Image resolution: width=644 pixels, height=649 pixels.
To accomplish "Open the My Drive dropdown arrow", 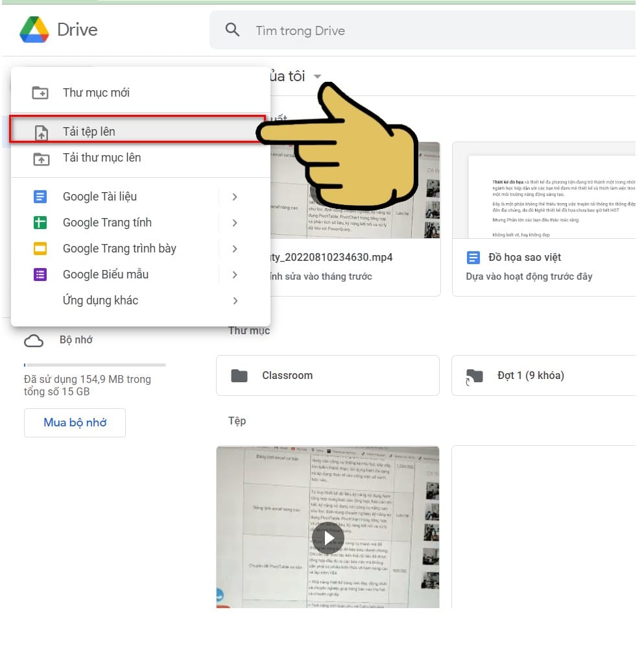I will 317,77.
